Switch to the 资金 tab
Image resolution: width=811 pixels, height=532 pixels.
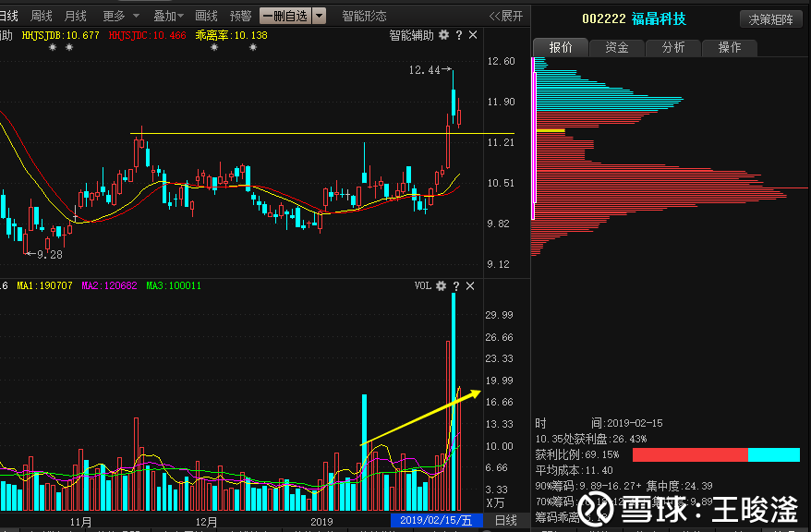[617, 47]
